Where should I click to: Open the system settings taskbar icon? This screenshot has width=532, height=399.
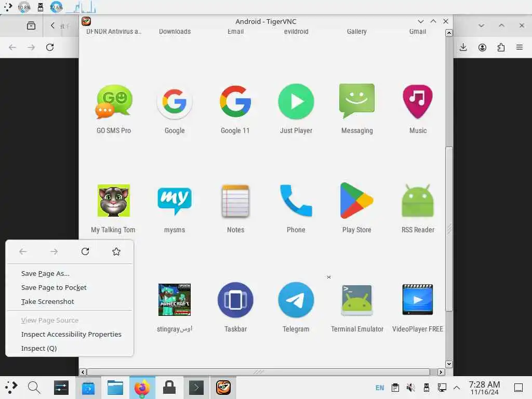click(61, 387)
